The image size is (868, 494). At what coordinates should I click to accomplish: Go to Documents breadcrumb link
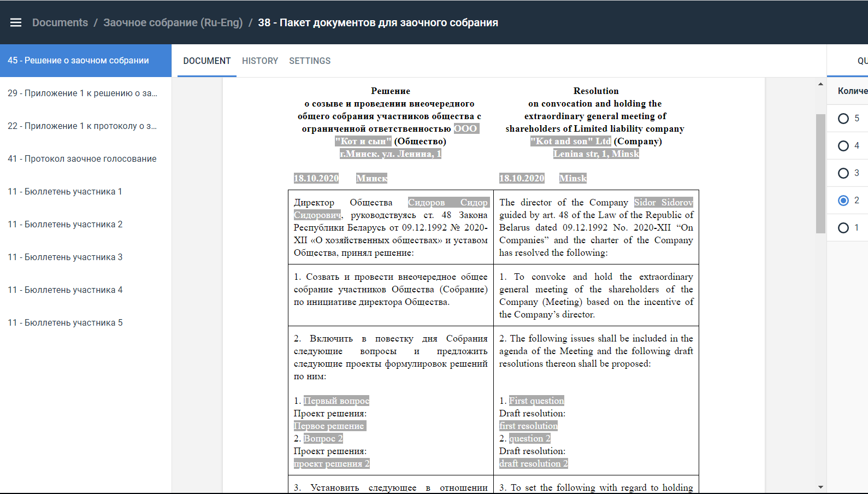tap(60, 22)
